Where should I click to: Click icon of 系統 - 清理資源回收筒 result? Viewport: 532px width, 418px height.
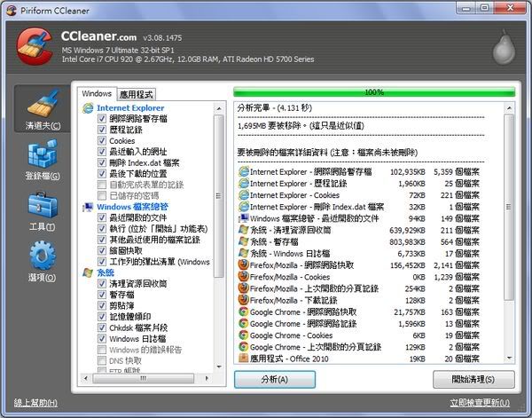click(x=244, y=230)
